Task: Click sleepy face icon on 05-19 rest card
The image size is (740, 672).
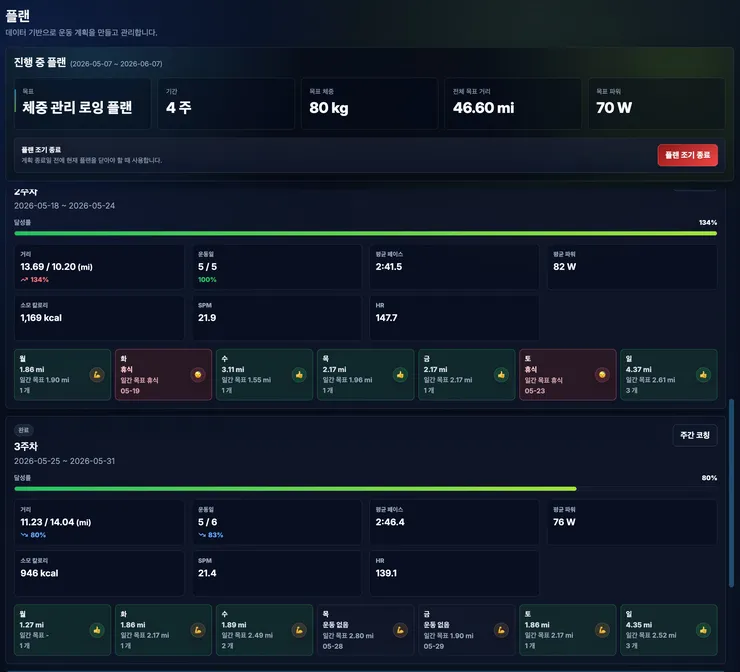Action: tap(198, 375)
